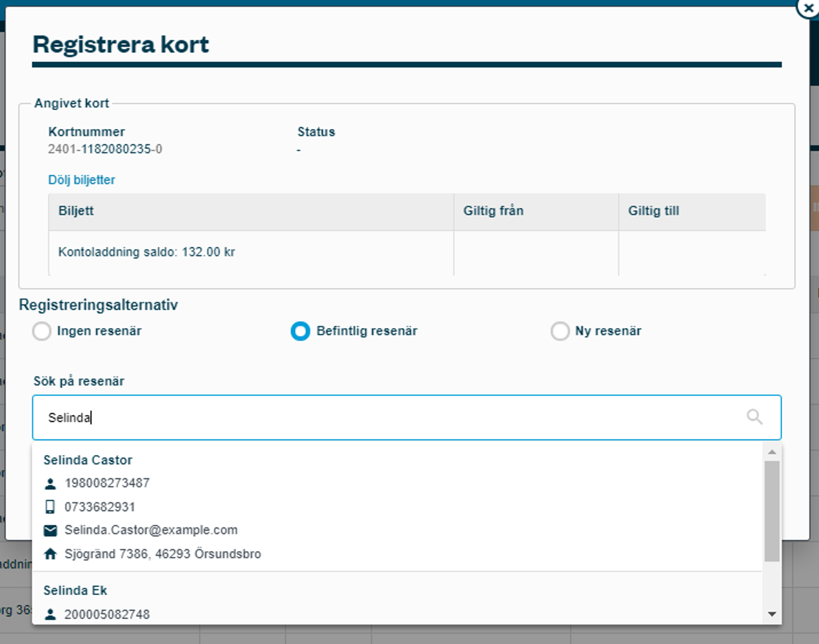This screenshot has width=819, height=644.
Task: Select the Ingen resenär radio option
Action: [42, 331]
